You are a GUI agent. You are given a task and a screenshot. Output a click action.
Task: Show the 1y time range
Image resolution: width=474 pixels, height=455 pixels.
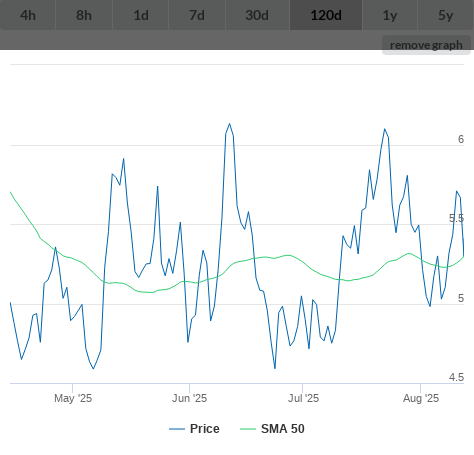pyautogui.click(x=390, y=15)
